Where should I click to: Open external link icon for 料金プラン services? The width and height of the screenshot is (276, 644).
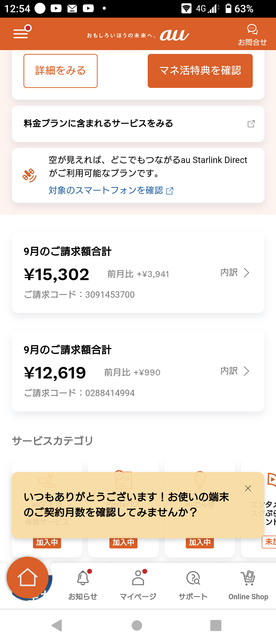(x=251, y=124)
